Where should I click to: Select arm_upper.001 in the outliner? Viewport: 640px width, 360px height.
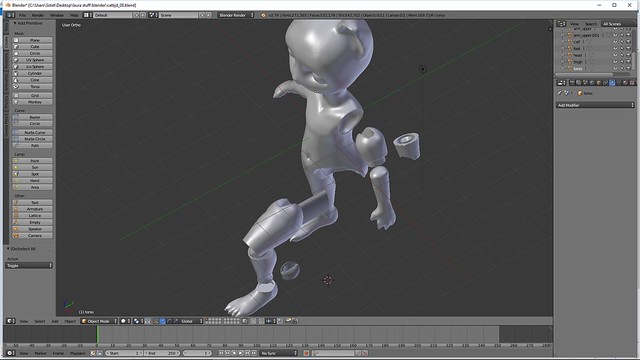(586, 35)
